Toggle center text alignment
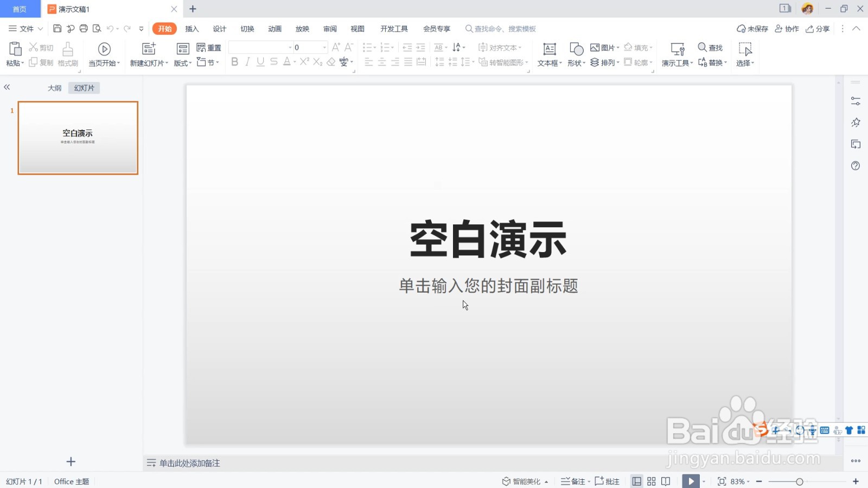This screenshot has height=488, width=868. pos(382,62)
